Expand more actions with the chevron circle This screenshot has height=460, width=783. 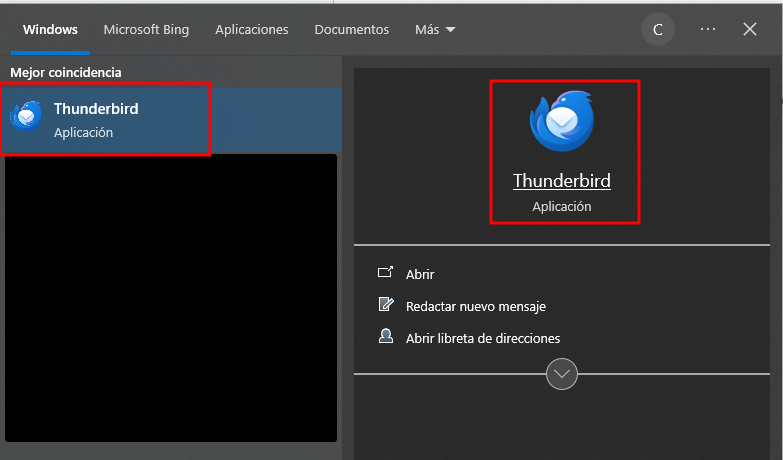[x=562, y=374]
